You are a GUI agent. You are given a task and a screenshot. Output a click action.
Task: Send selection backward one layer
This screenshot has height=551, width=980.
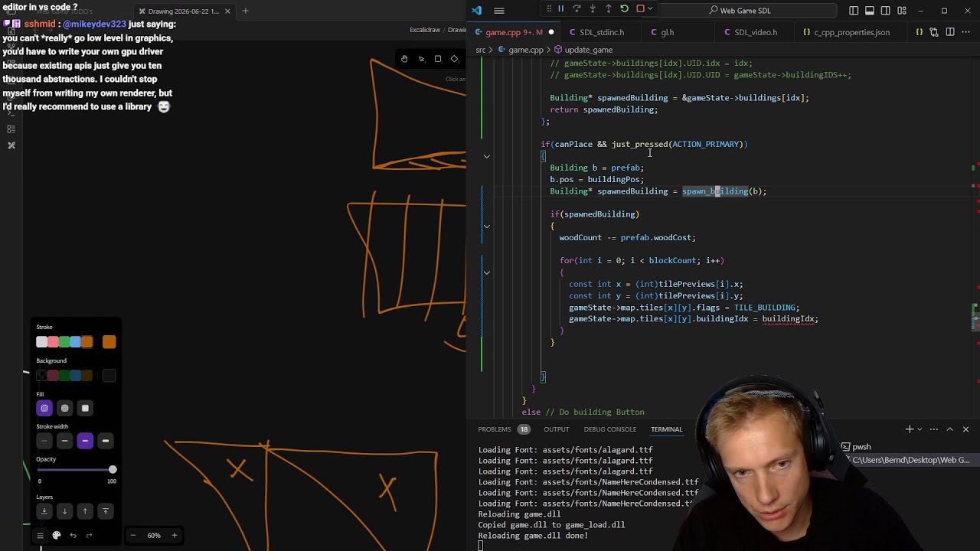tap(64, 510)
